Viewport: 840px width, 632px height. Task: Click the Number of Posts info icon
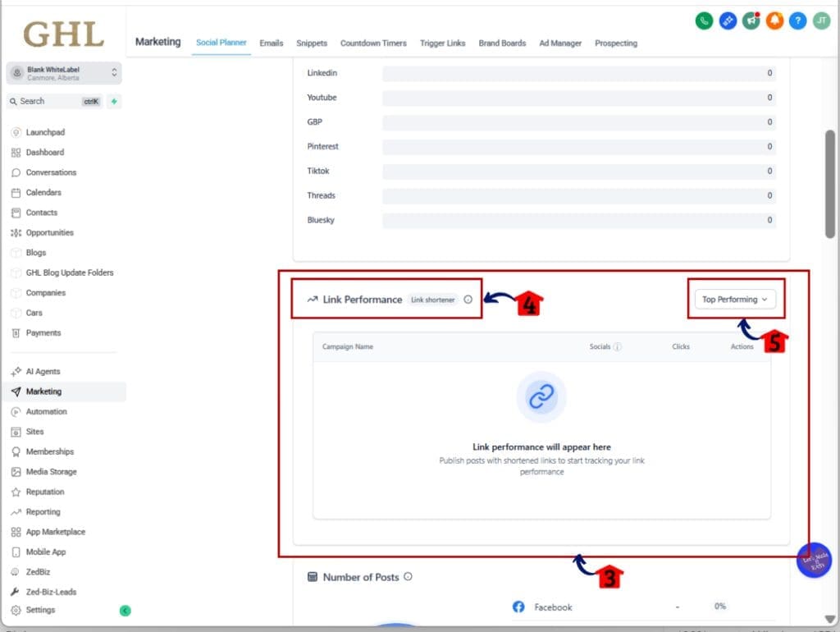(x=409, y=577)
